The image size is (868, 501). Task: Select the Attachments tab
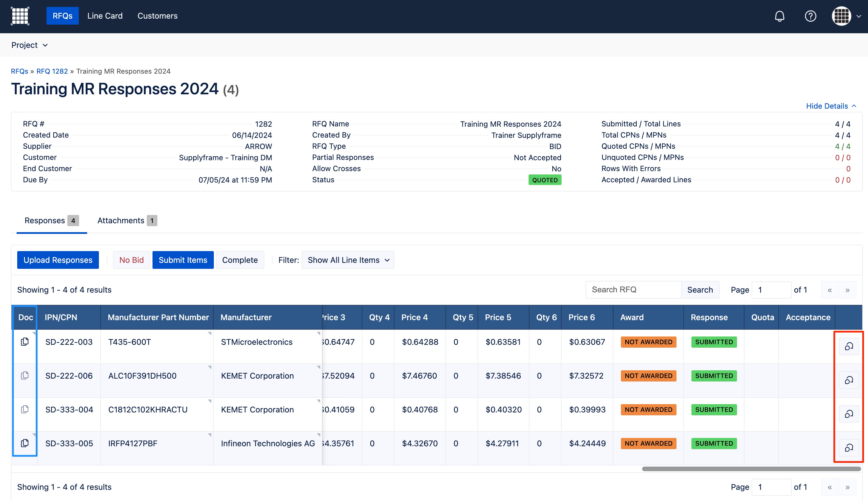coord(127,221)
